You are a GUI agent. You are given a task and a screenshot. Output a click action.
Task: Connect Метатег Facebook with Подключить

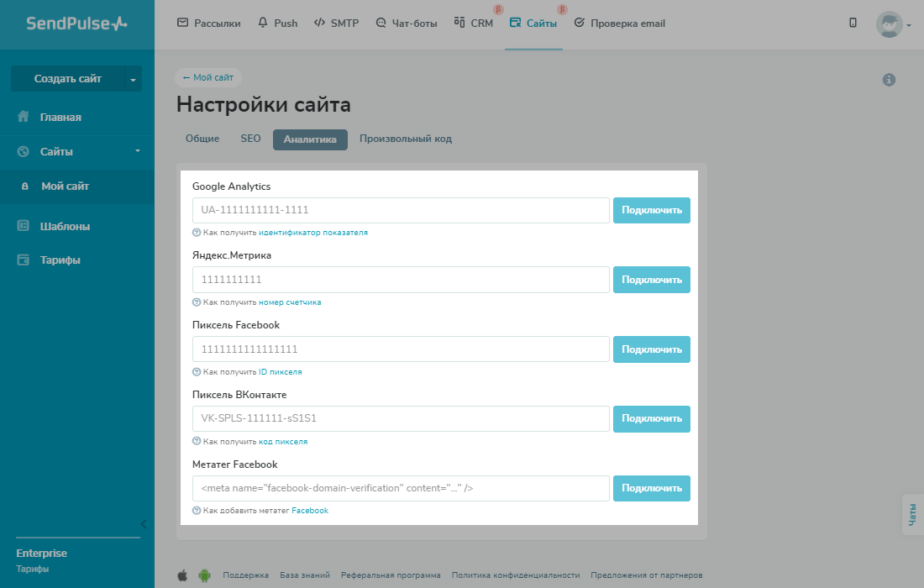coord(652,488)
